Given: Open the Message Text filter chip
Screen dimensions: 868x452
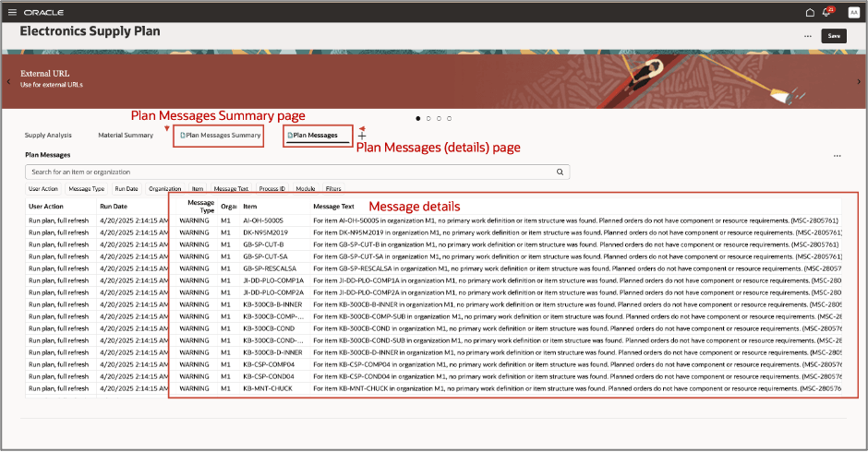Looking at the screenshot, I should point(231,189).
